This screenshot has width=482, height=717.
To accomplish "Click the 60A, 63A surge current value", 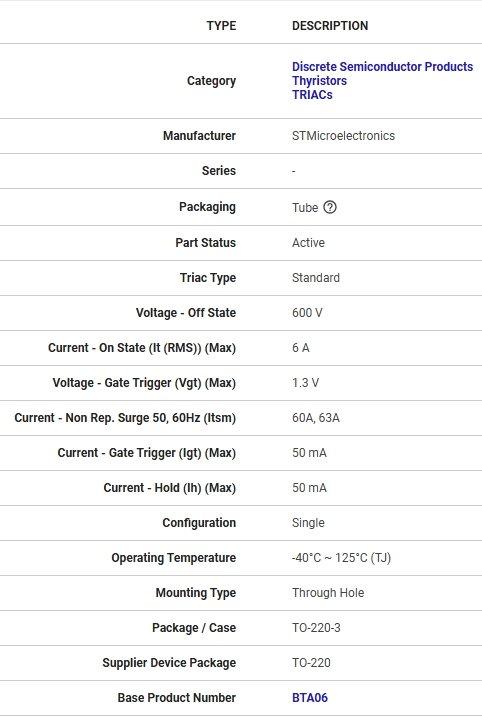I will pos(316,418).
